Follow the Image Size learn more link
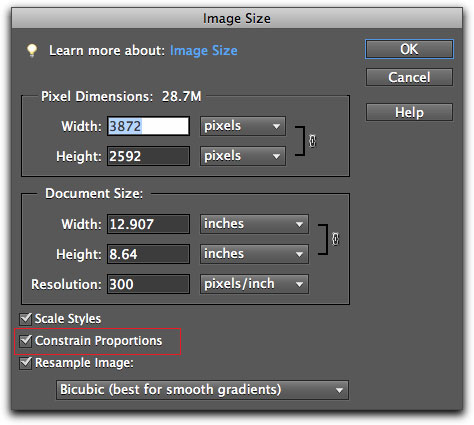474x425 pixels. point(204,51)
